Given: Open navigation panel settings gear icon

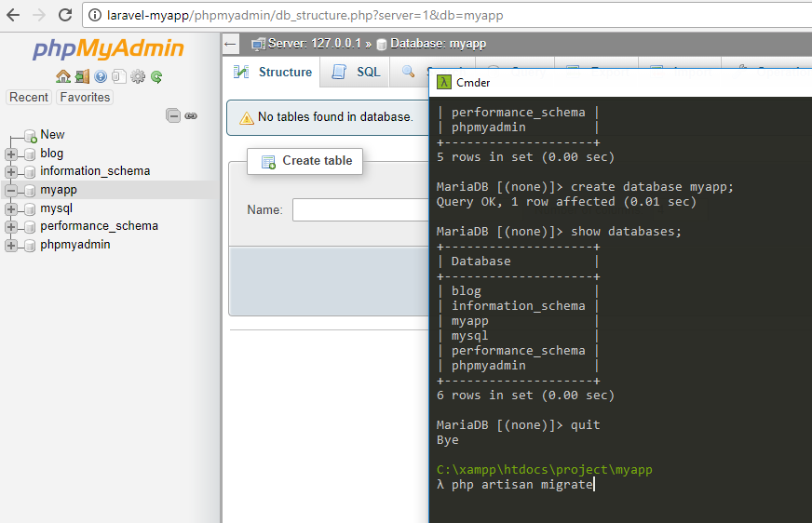Looking at the screenshot, I should coord(138,76).
